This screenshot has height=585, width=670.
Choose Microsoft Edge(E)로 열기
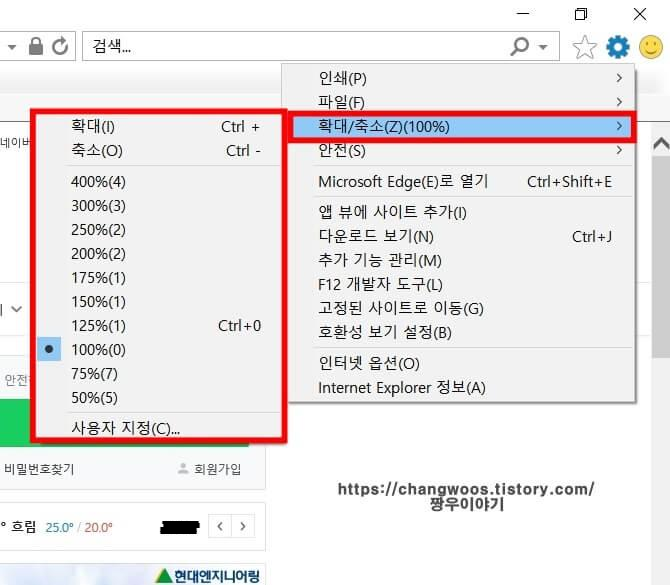[461, 182]
